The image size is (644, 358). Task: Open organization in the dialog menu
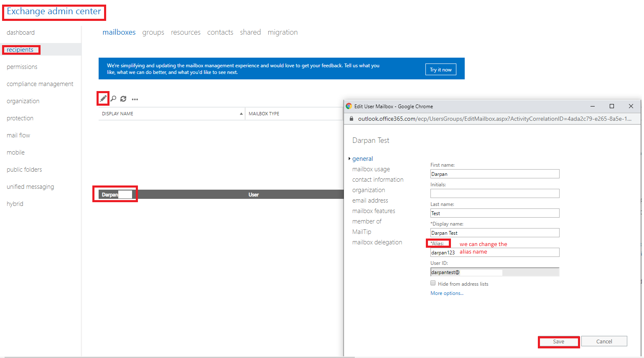pyautogui.click(x=369, y=190)
